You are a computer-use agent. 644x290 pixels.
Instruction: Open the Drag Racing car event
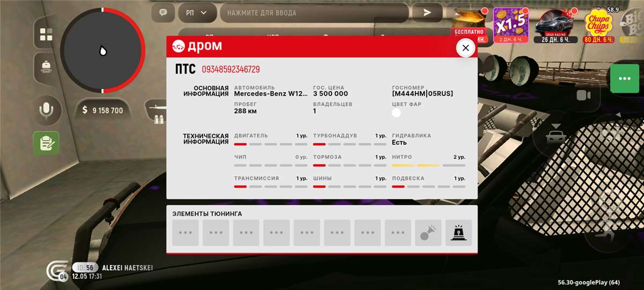(x=555, y=25)
